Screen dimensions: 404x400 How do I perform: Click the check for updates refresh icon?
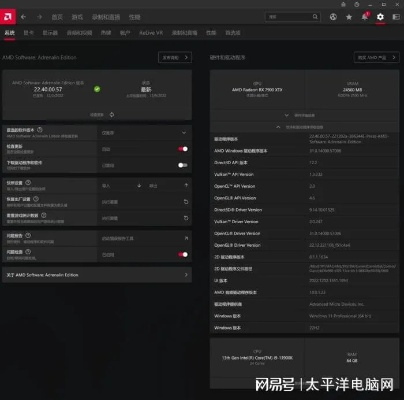click(112, 115)
